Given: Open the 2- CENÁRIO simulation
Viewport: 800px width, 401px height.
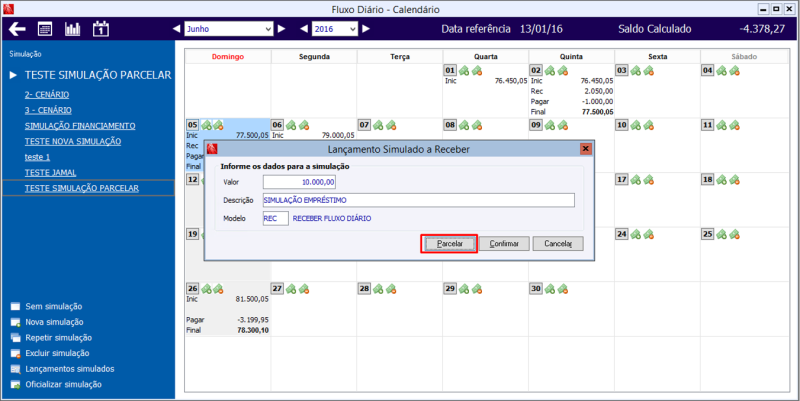Looking at the screenshot, I should [x=47, y=95].
